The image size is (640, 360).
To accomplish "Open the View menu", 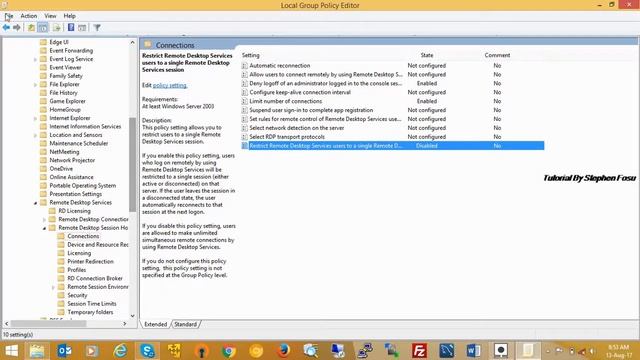I will coord(50,16).
